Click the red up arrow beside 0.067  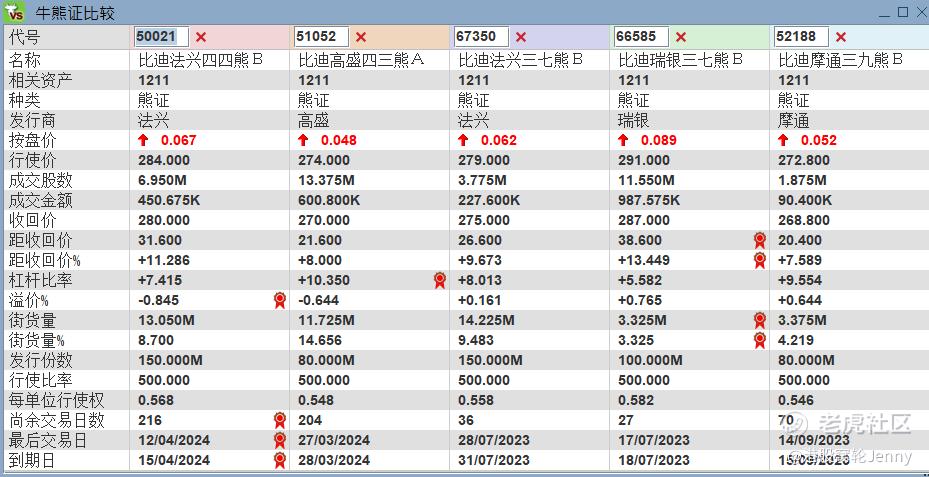(x=143, y=140)
